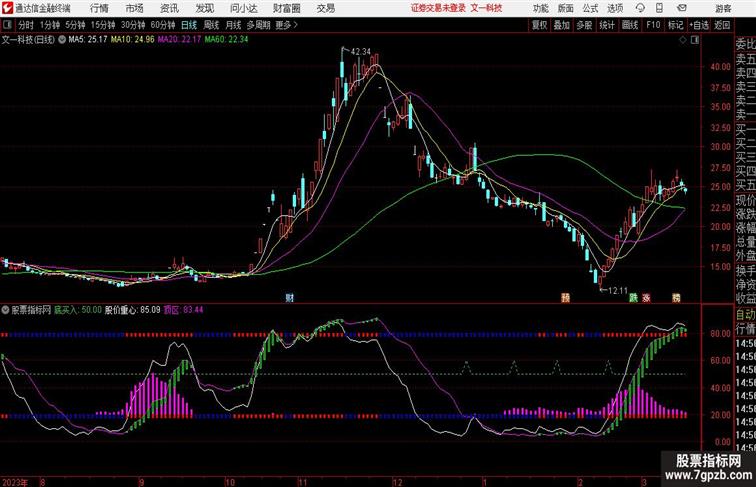Click the MA20: 22.17 value
This screenshot has height=487, width=756.
179,40
